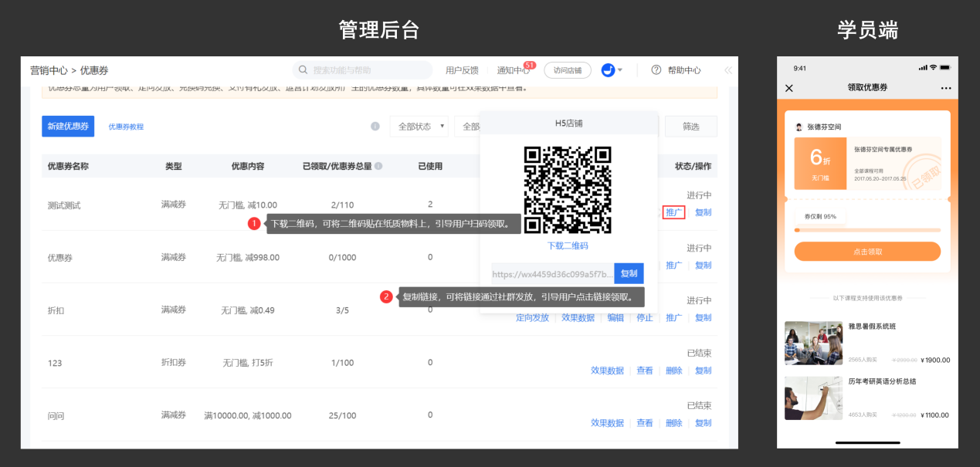Screen dimensions: 980x467
Task: Click 营销中心 in the breadcrumb
Action: point(49,70)
